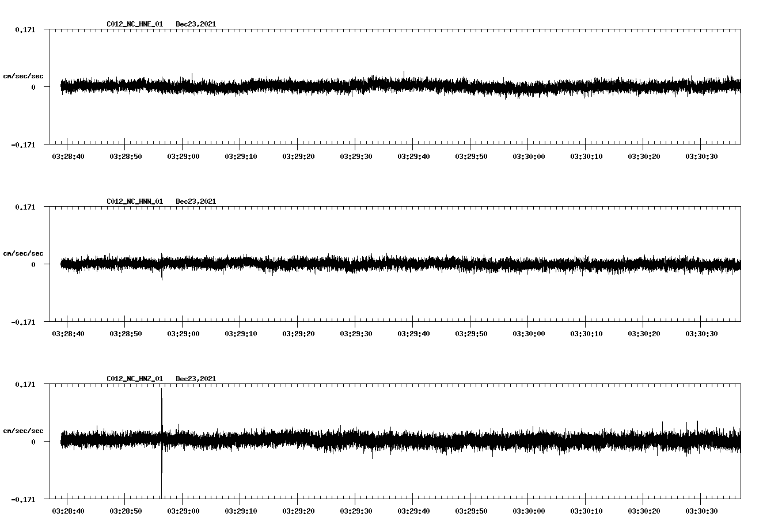Click the -0.171 lower limit on HNN axis
This screenshot has width=782, height=532.
coord(23,322)
